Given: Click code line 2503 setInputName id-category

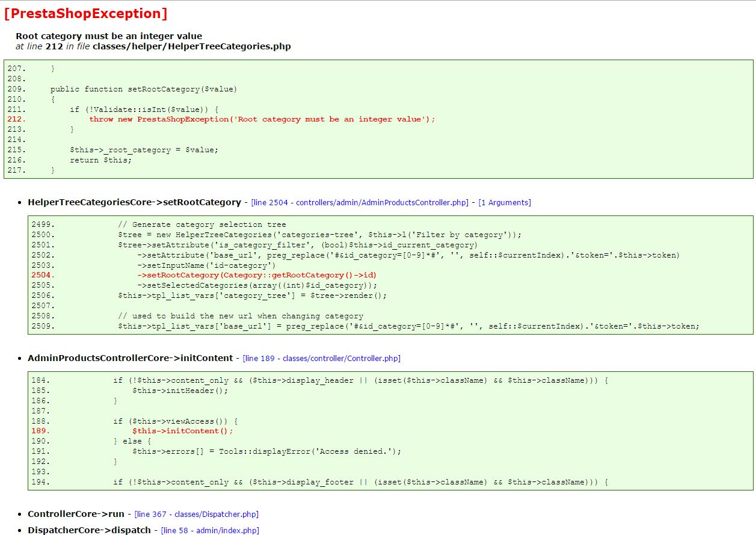Looking at the screenshot, I should click(206, 265).
